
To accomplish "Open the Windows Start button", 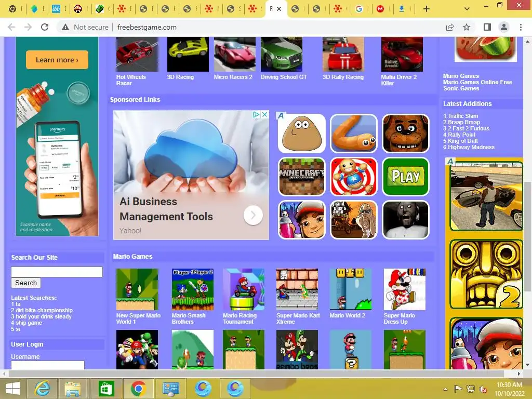I will 13,388.
